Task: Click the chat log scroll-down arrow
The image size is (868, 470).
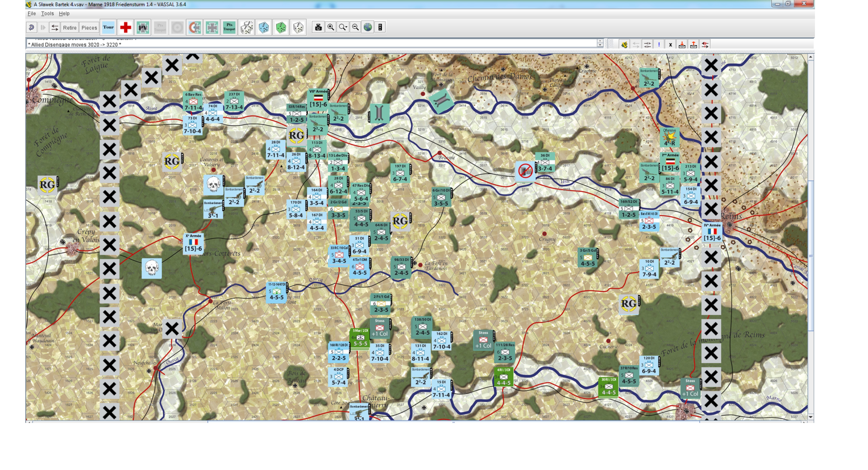Action: pyautogui.click(x=600, y=45)
